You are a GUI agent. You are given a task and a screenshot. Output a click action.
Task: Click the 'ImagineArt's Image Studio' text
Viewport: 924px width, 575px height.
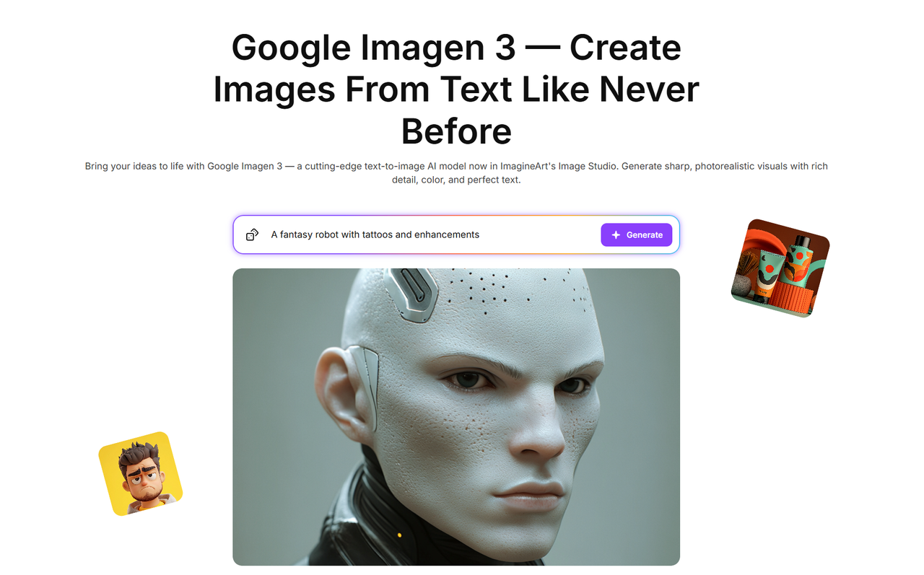557,166
